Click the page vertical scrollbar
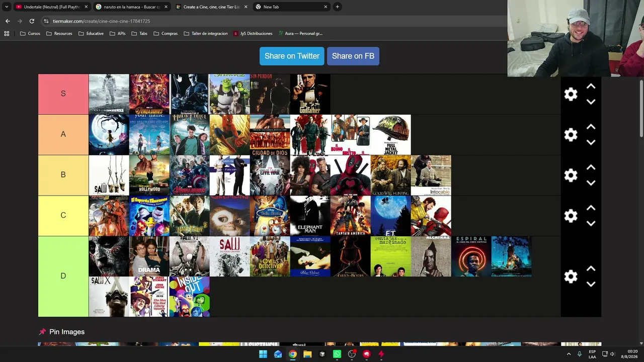The image size is (644, 362). click(641, 108)
